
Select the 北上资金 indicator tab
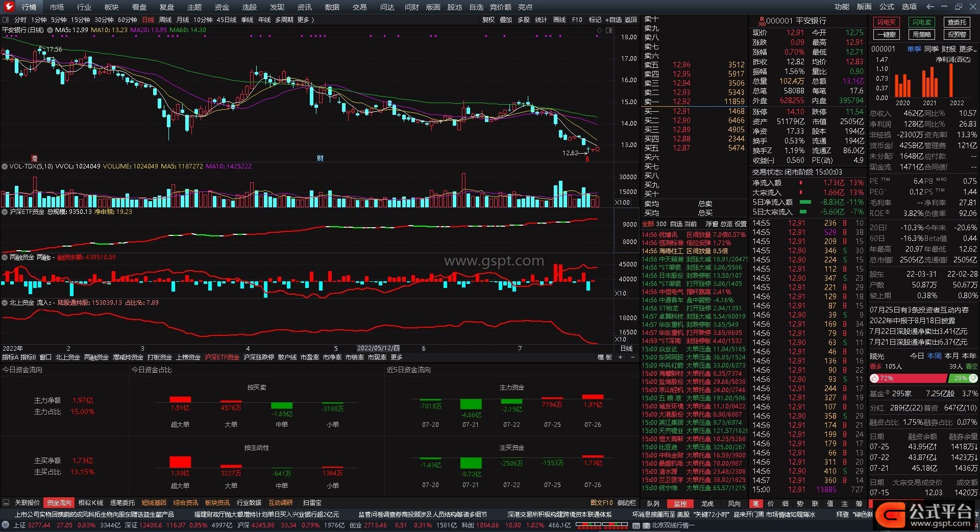coord(67,357)
